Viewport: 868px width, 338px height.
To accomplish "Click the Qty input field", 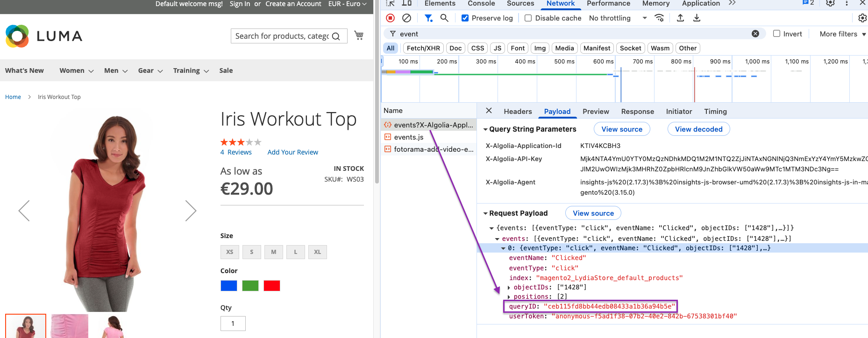I will click(233, 324).
